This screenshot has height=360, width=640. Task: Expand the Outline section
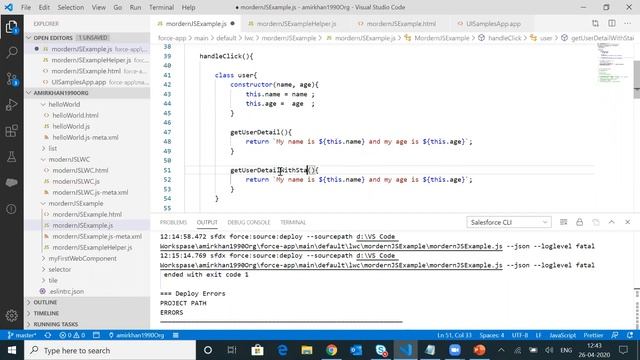click(87, 302)
